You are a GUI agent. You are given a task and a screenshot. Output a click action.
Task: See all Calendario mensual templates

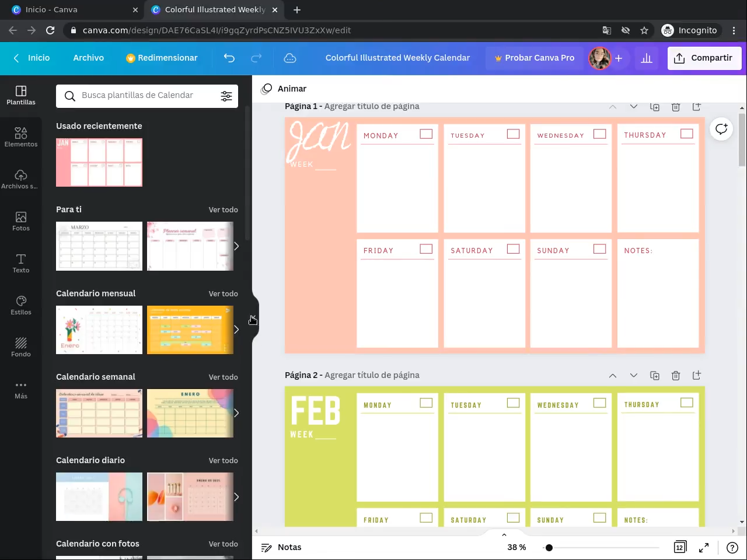point(224,294)
